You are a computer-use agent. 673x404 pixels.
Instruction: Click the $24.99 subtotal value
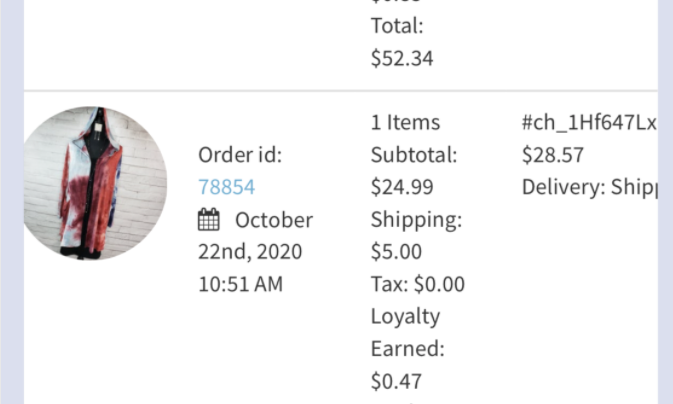coord(402,187)
